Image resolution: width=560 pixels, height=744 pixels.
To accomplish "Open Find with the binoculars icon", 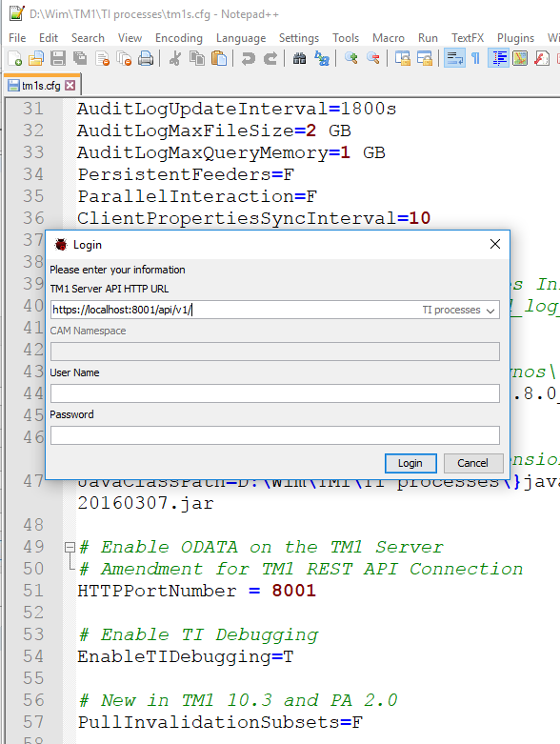I will (299, 58).
